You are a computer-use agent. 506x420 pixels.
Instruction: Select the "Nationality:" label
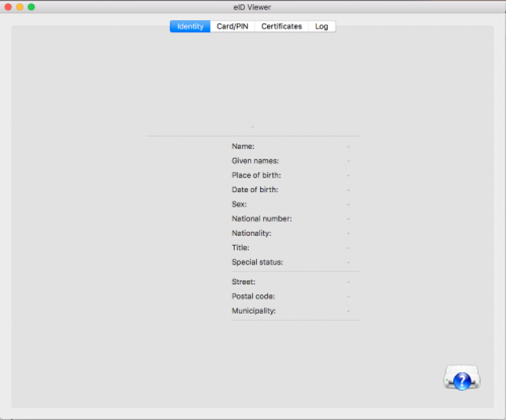[x=251, y=233]
